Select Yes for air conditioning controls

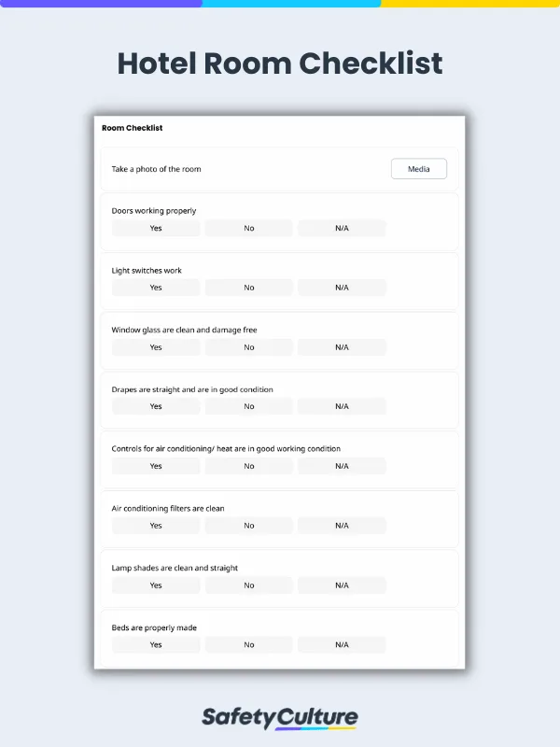[x=156, y=466]
